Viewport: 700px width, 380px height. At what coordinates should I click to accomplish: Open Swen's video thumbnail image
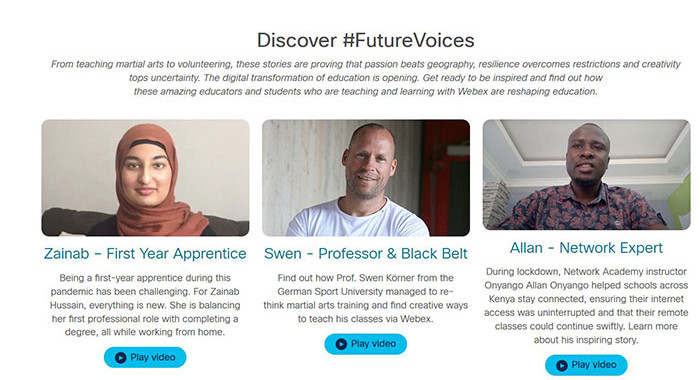coord(366,178)
